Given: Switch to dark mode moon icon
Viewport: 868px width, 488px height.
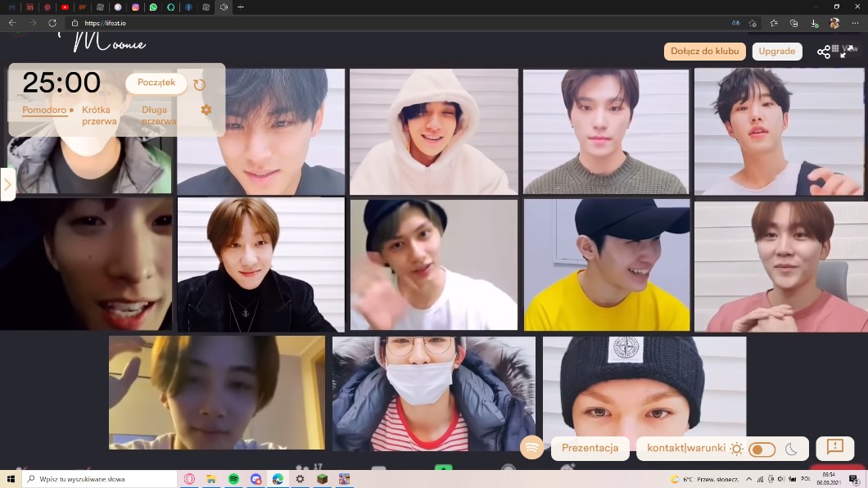Looking at the screenshot, I should point(791,449).
